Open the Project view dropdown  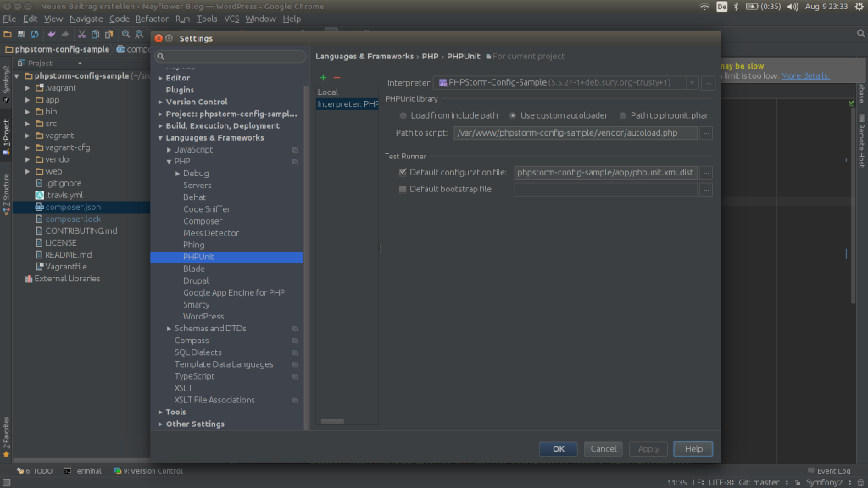pos(81,63)
